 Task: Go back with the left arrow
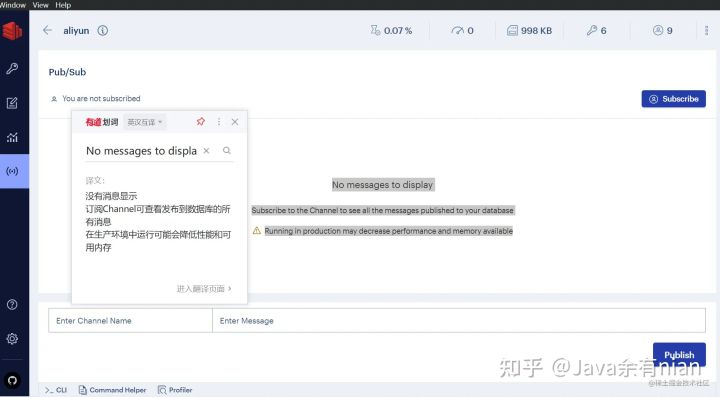(x=47, y=30)
